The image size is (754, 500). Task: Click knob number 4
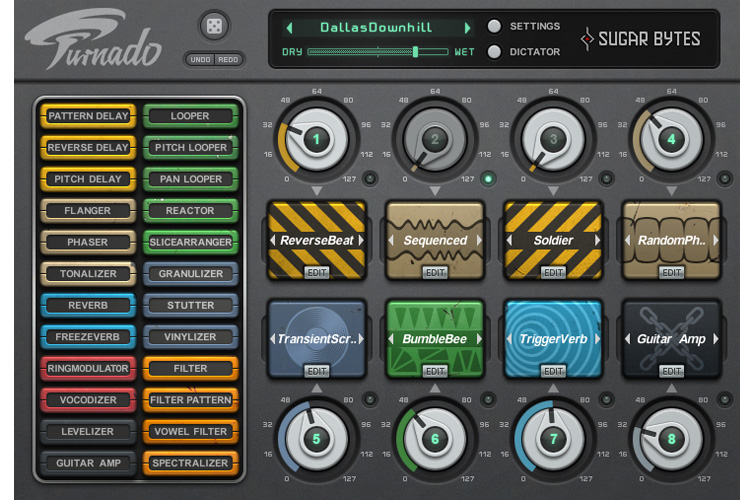click(671, 140)
